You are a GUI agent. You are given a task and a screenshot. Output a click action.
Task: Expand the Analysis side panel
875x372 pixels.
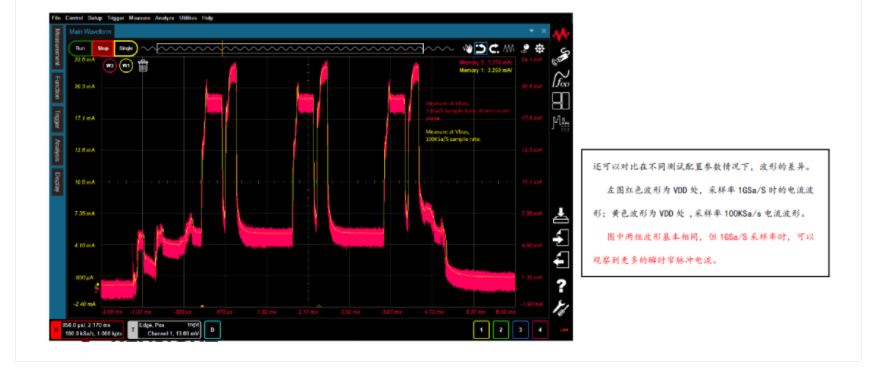click(57, 150)
